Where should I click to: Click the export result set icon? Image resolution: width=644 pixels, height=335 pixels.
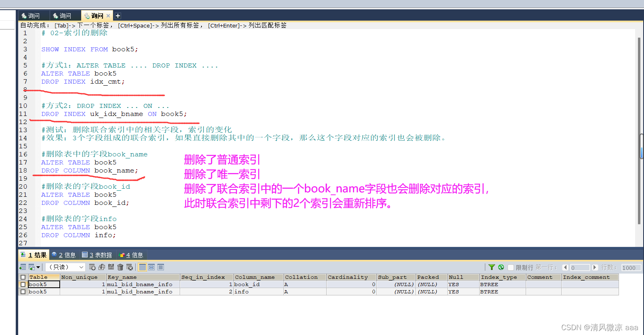coord(23,267)
